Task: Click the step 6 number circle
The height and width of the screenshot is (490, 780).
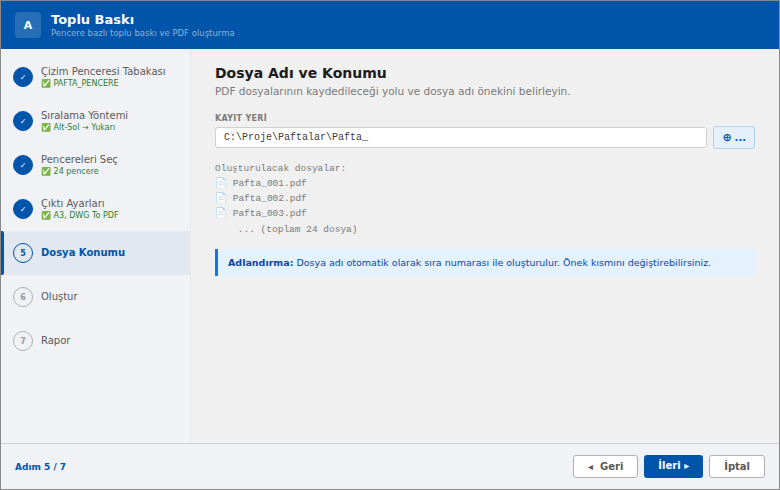Action: pyautogui.click(x=23, y=297)
